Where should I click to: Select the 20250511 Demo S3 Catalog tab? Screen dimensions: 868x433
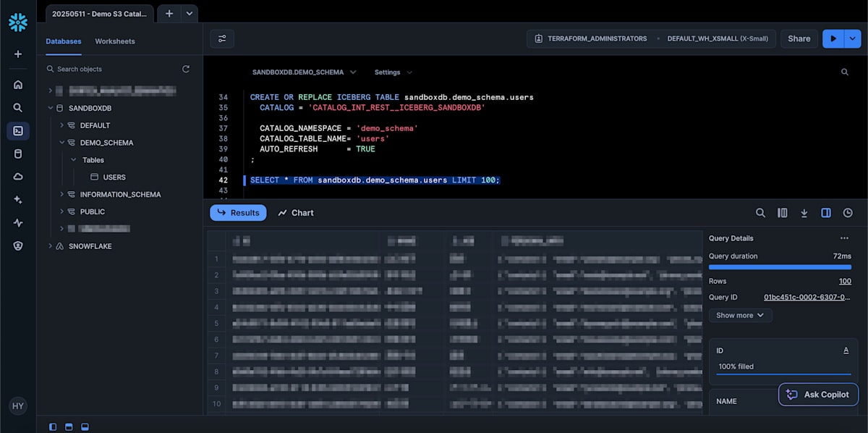tap(100, 13)
